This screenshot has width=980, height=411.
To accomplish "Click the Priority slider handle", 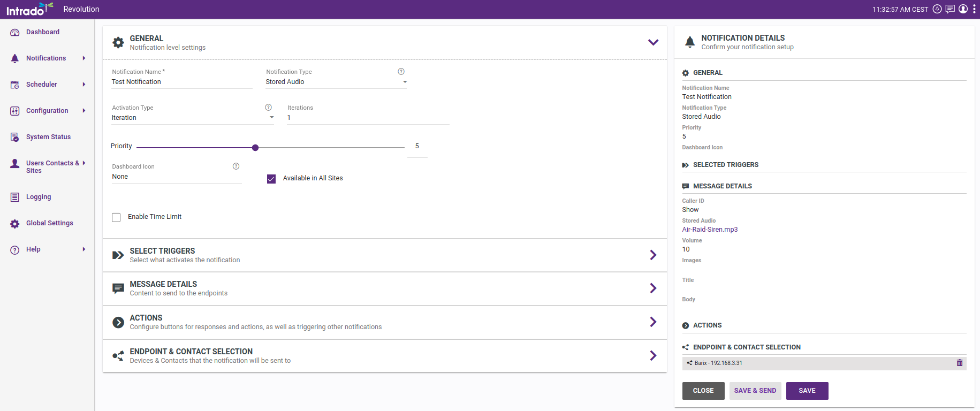I will click(255, 148).
